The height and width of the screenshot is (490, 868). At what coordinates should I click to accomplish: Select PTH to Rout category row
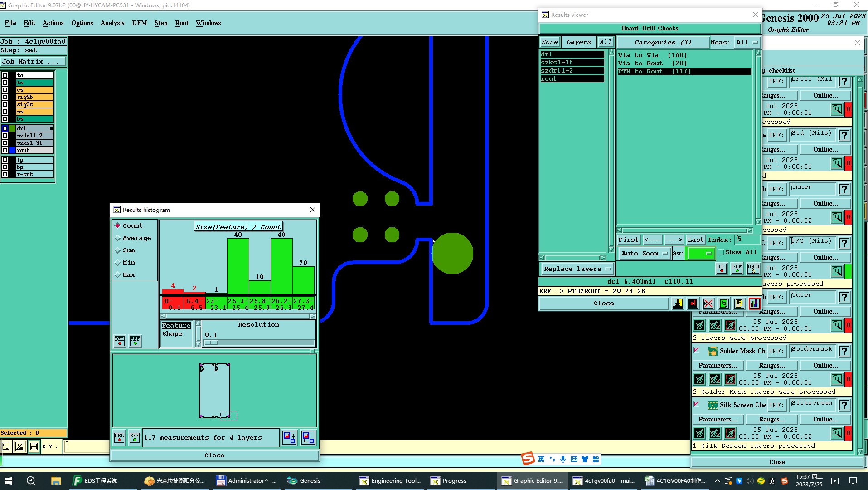(x=684, y=71)
